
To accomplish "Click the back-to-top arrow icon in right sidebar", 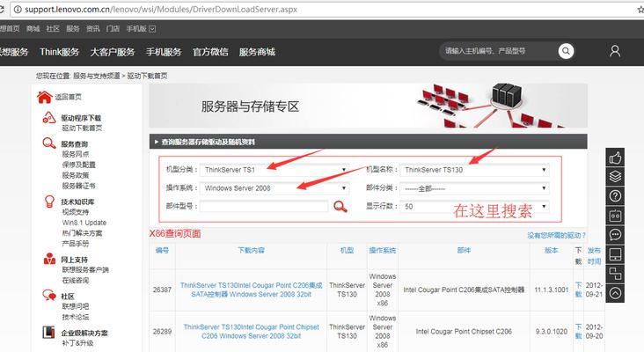I will click(615, 293).
